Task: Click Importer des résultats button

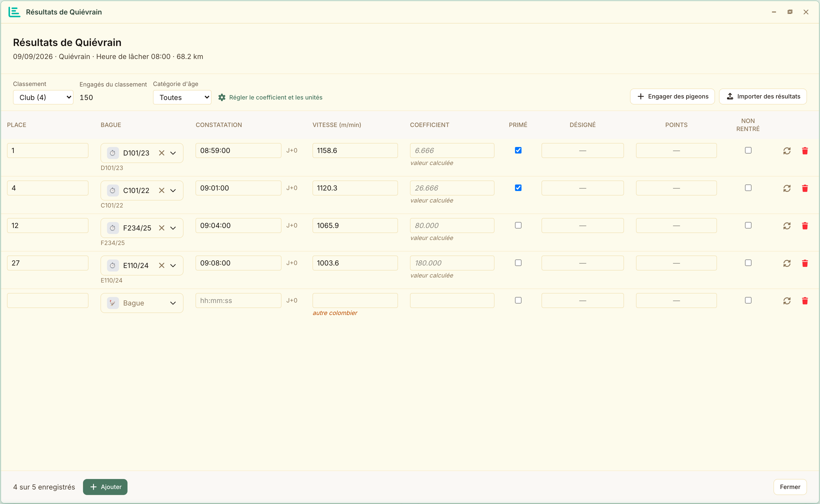Action: click(x=763, y=96)
